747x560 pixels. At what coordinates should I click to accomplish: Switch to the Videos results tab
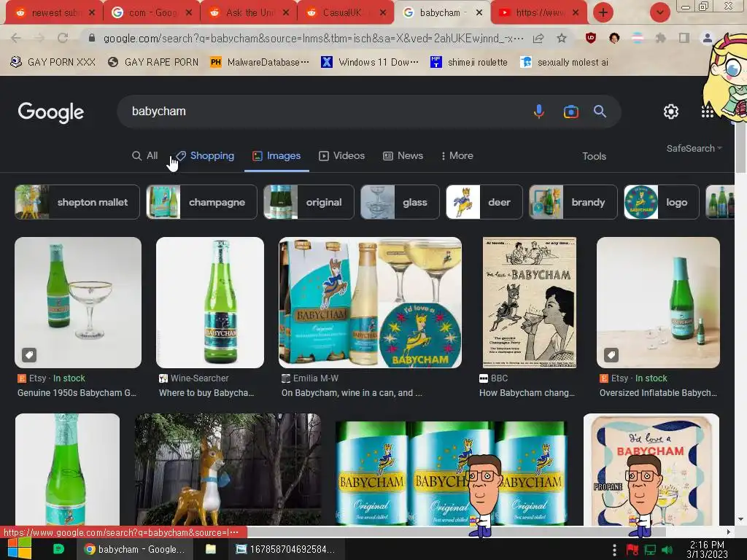coord(342,156)
